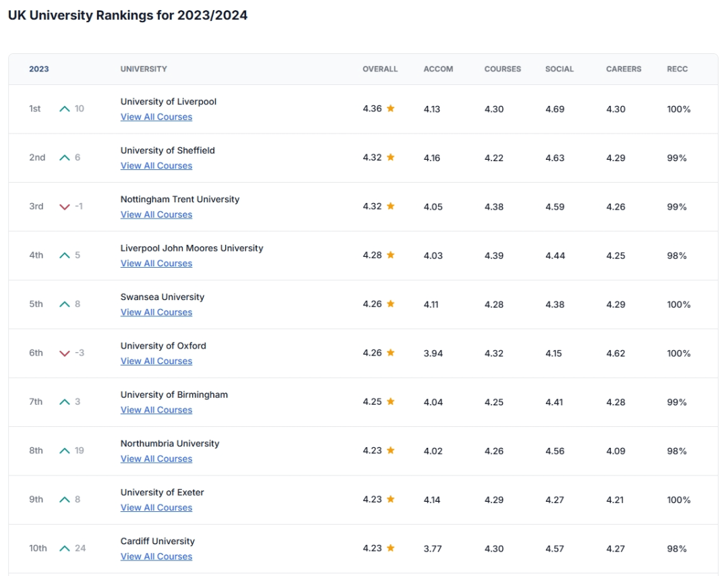Click the green up arrow in 5th row
Image resolution: width=728 pixels, height=576 pixels.
point(65,304)
